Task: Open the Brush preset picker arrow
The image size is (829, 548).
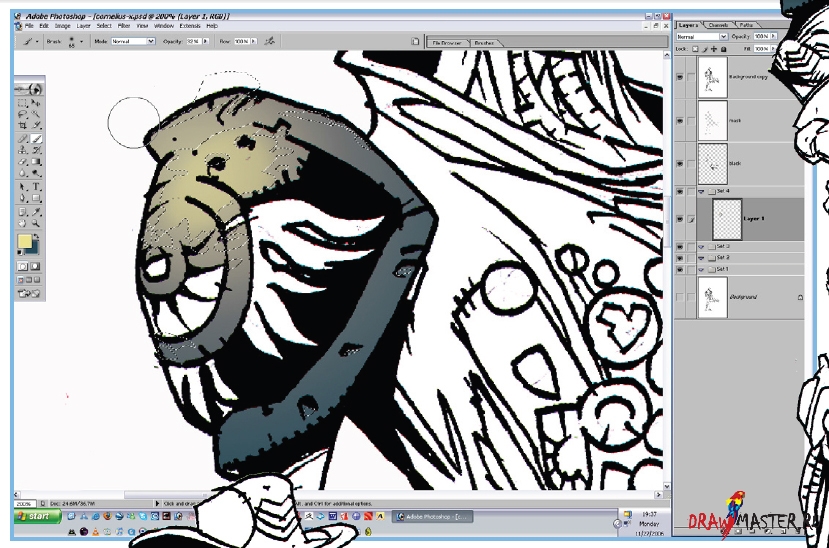Action: 81,41
